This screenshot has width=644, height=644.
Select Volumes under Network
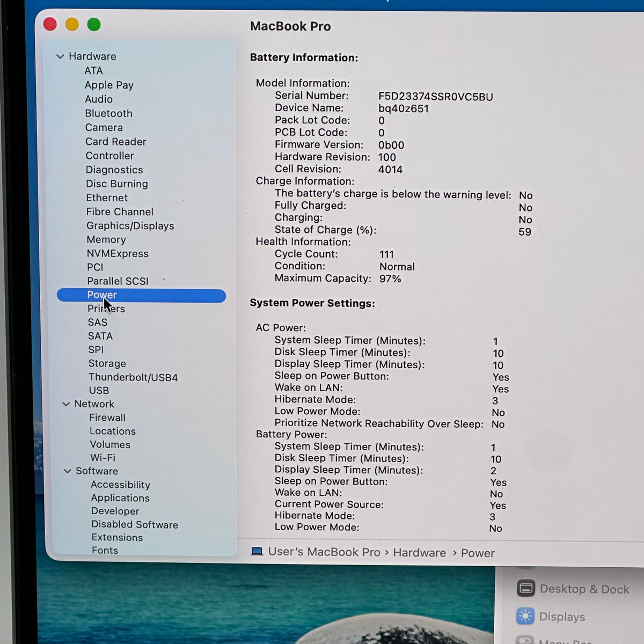110,444
